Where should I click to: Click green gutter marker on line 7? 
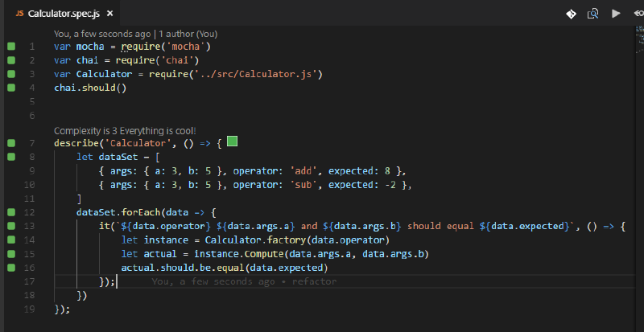(x=11, y=143)
